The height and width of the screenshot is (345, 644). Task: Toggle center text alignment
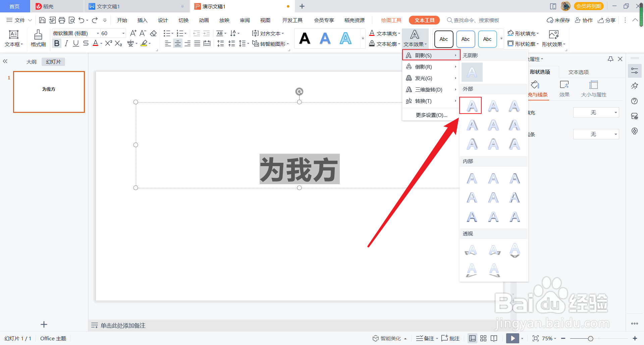pos(178,43)
